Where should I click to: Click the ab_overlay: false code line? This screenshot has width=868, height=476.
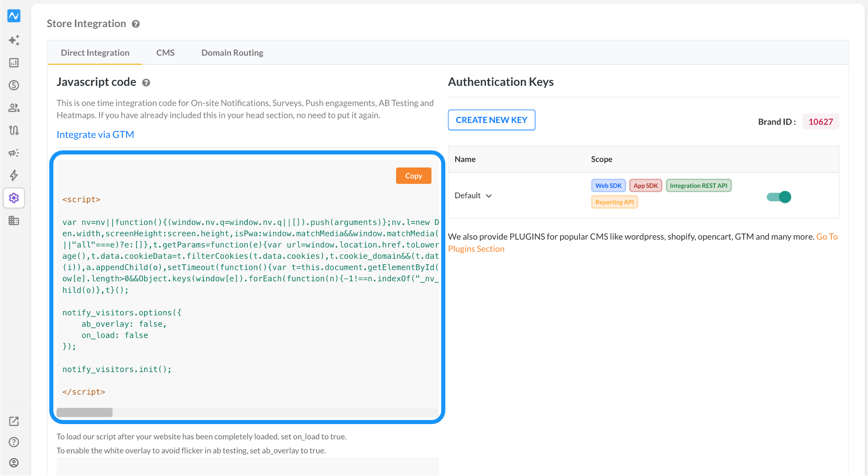tap(124, 324)
